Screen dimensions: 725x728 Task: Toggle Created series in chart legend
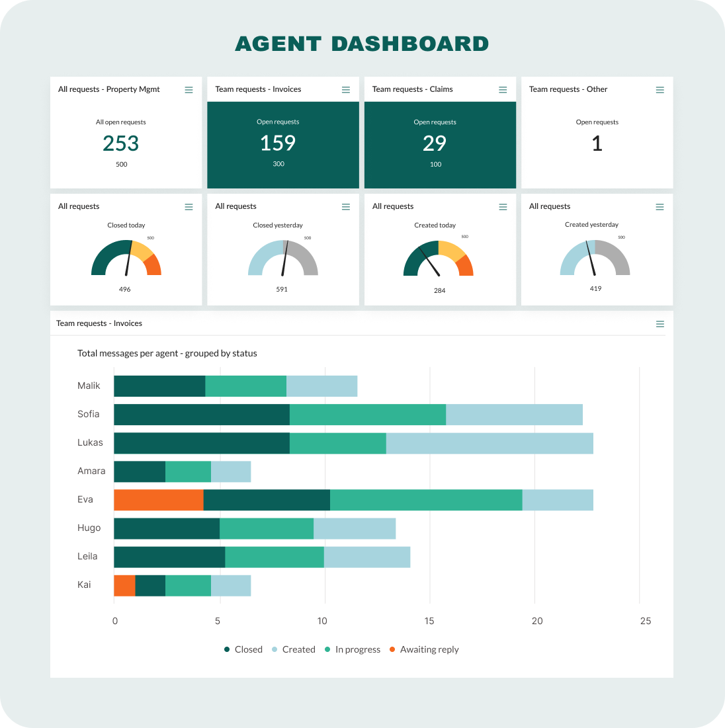(293, 649)
